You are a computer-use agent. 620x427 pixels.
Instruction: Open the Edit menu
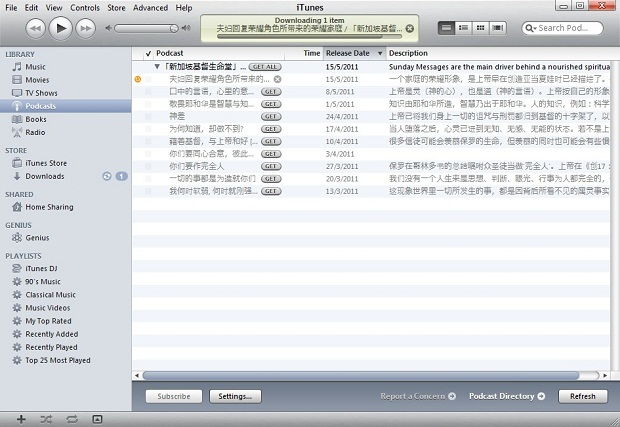[x=31, y=8]
